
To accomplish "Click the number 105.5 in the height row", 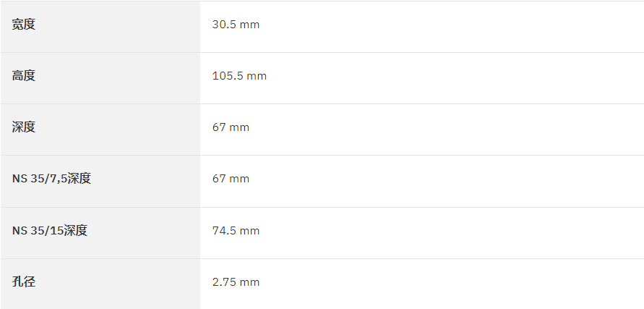I will [x=228, y=76].
